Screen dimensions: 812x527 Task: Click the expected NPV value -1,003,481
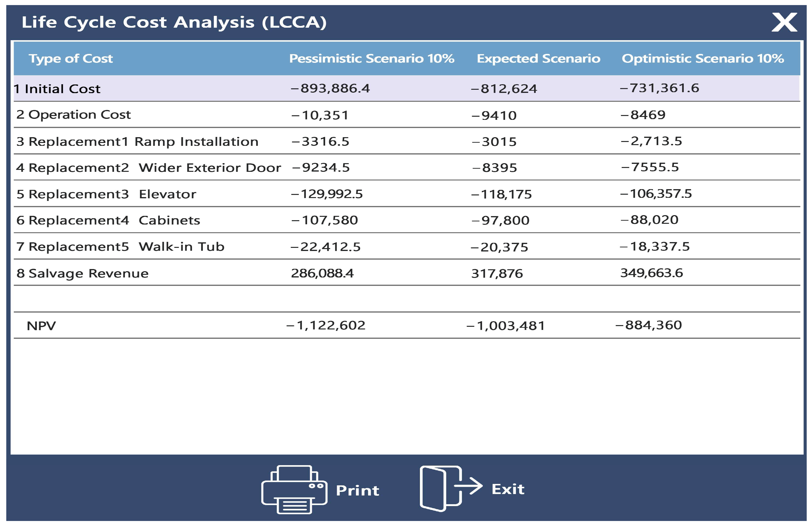click(x=506, y=326)
